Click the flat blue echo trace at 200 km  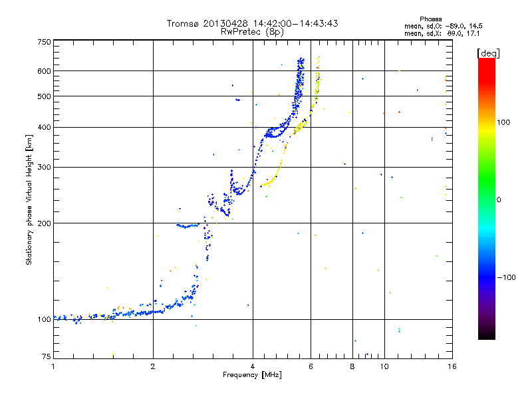[188, 225]
